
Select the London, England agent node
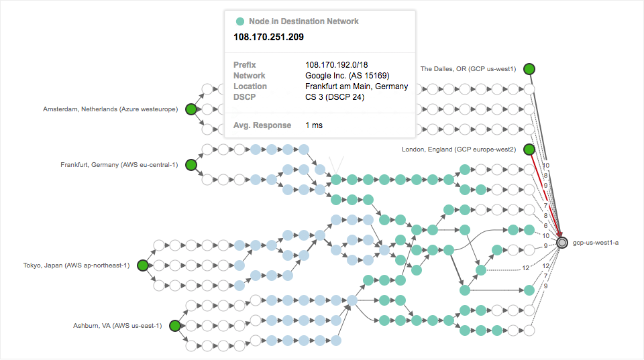click(x=529, y=149)
